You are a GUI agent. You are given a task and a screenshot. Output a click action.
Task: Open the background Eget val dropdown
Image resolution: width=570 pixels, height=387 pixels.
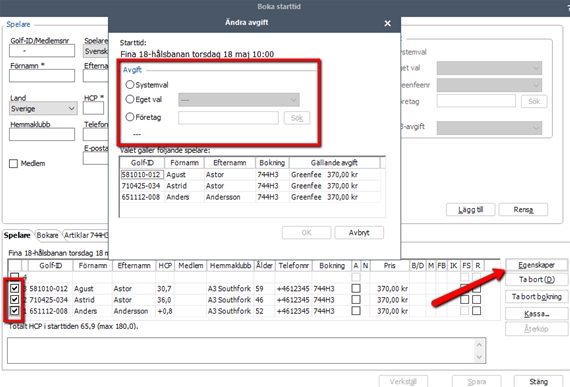[x=489, y=68]
